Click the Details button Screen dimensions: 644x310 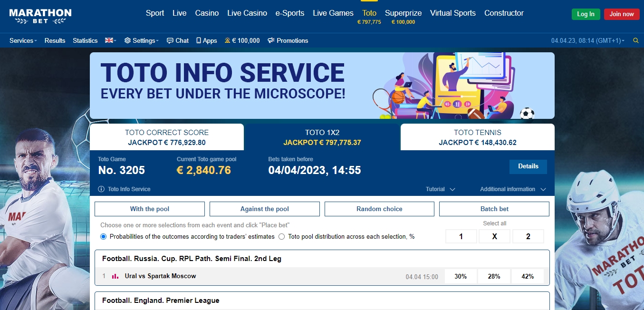[x=528, y=166]
